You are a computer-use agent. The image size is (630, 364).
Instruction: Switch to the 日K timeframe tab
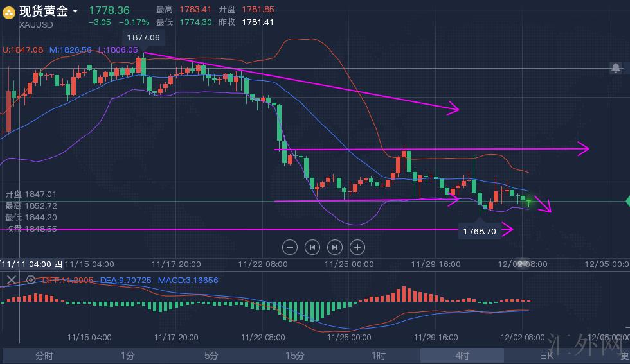[546, 356]
